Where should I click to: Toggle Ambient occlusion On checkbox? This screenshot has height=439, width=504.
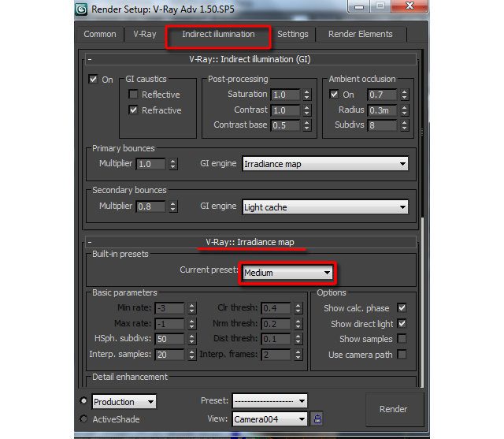point(334,95)
